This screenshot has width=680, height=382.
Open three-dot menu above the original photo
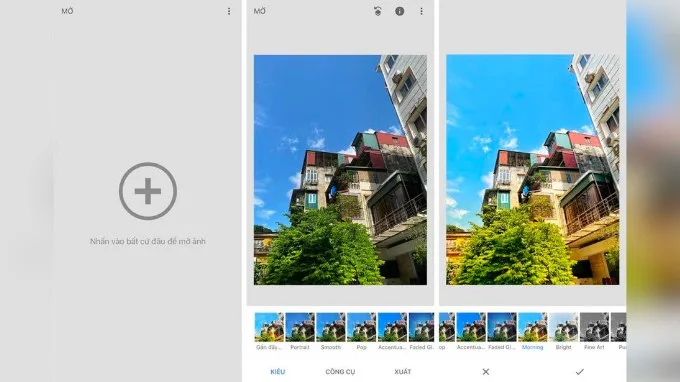tap(421, 11)
